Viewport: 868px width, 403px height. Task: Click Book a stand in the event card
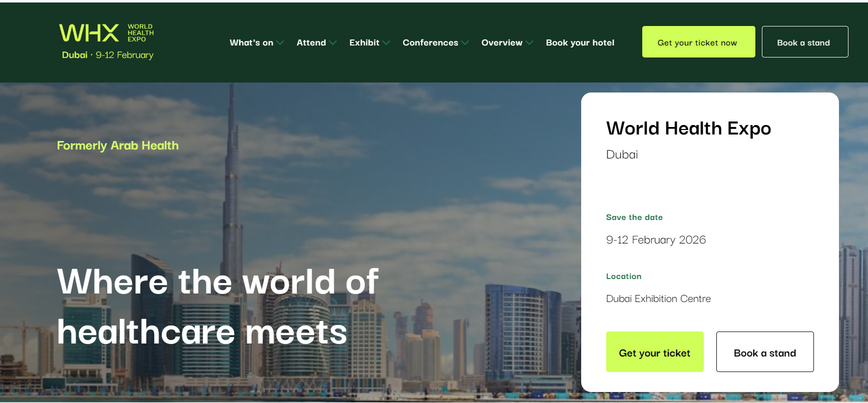[764, 352]
